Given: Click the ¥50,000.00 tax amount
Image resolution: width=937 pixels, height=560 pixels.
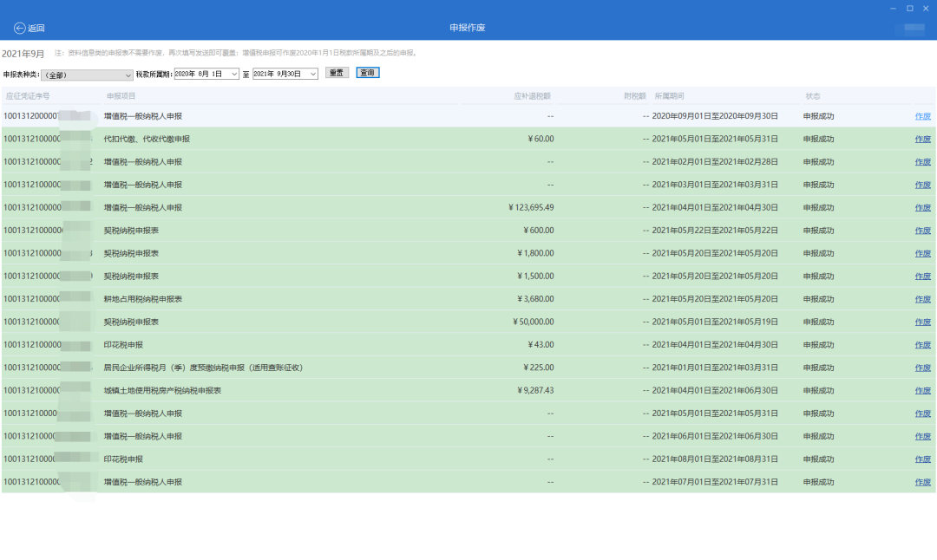Looking at the screenshot, I should click(x=533, y=322).
